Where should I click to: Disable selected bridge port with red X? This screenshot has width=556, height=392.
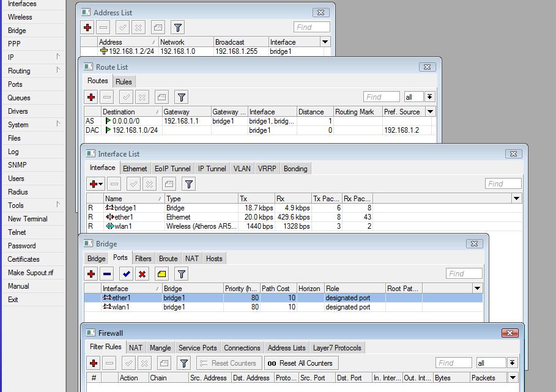pos(142,274)
